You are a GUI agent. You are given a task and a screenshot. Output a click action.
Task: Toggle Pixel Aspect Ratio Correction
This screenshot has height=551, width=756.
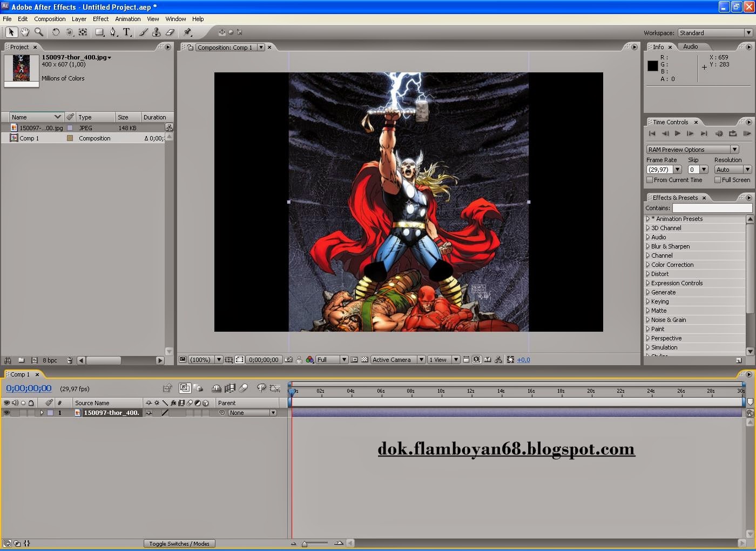point(466,360)
